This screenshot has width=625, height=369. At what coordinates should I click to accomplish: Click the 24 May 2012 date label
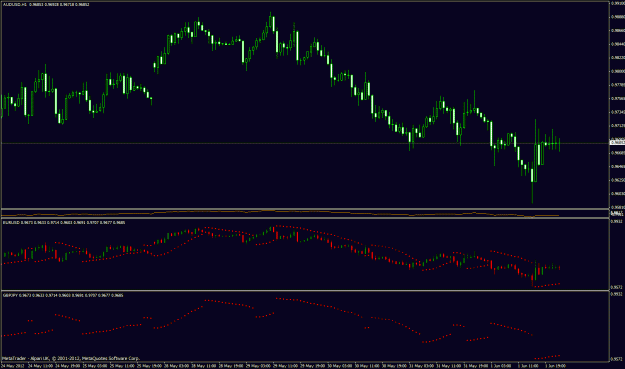pyautogui.click(x=13, y=365)
